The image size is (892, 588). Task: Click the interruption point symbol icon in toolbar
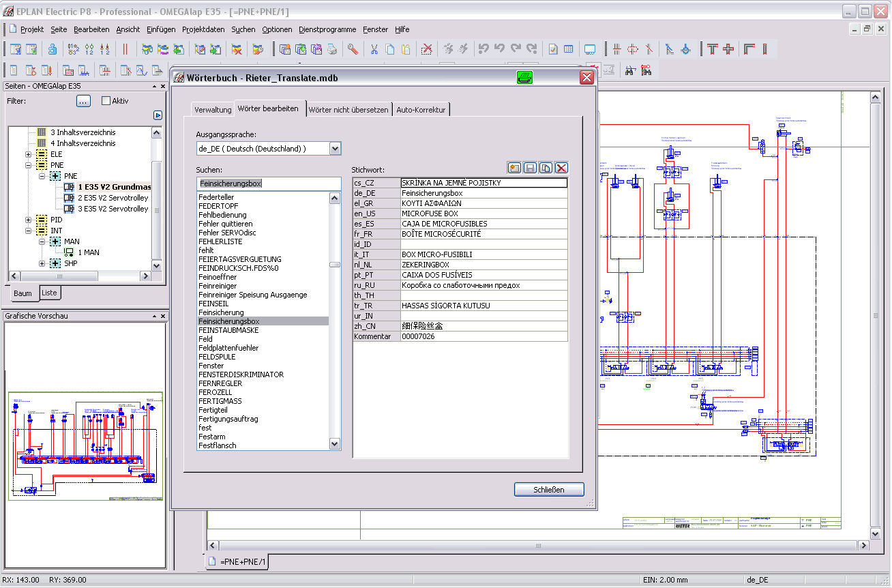point(686,49)
